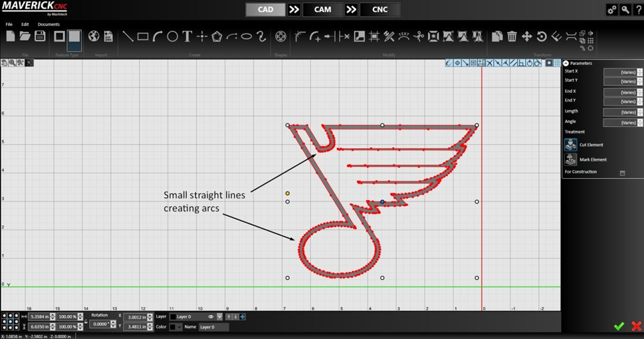
Task: Select the S-shaped spline tool
Action: pos(261,37)
